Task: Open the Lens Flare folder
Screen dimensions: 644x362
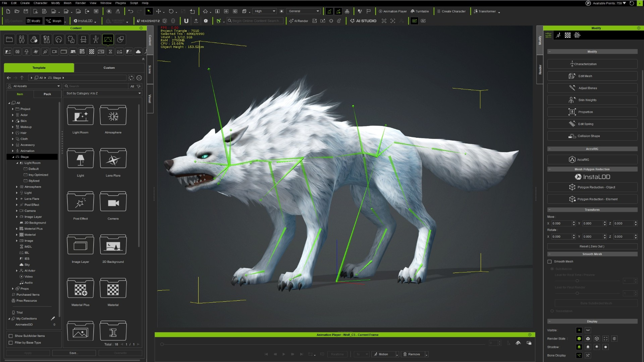Action: (113, 159)
